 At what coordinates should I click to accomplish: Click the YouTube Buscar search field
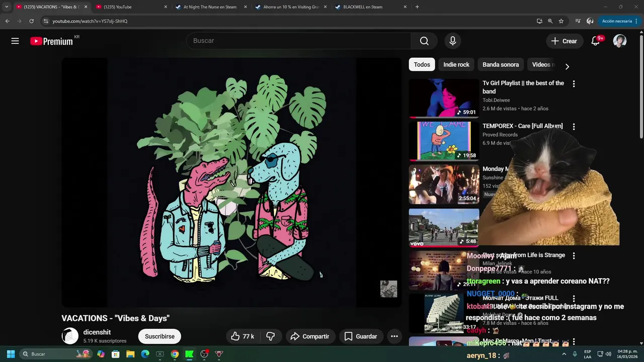299,41
